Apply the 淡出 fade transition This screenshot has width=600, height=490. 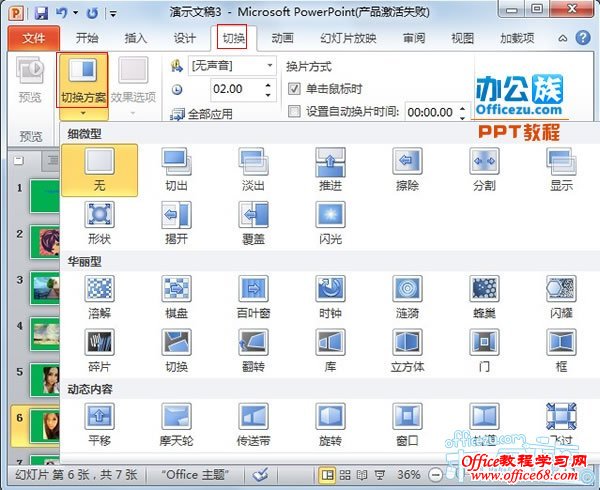click(253, 170)
